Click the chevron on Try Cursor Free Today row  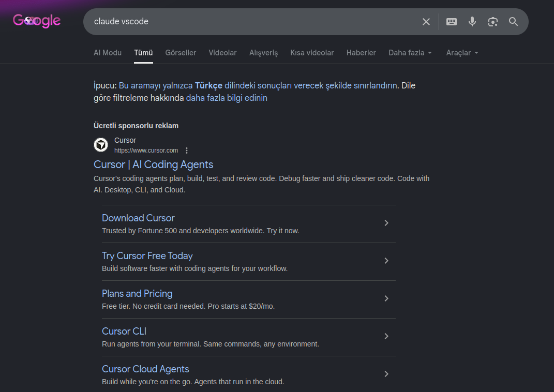386,261
